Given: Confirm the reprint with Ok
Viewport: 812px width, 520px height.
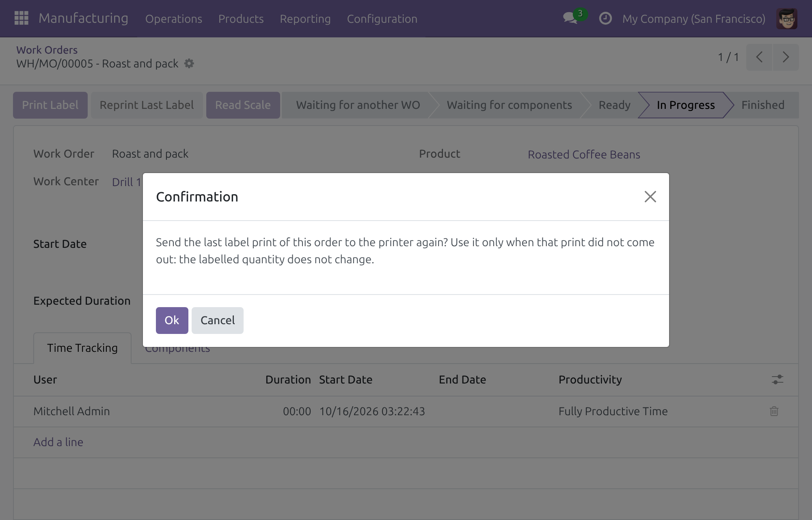Looking at the screenshot, I should click(172, 321).
